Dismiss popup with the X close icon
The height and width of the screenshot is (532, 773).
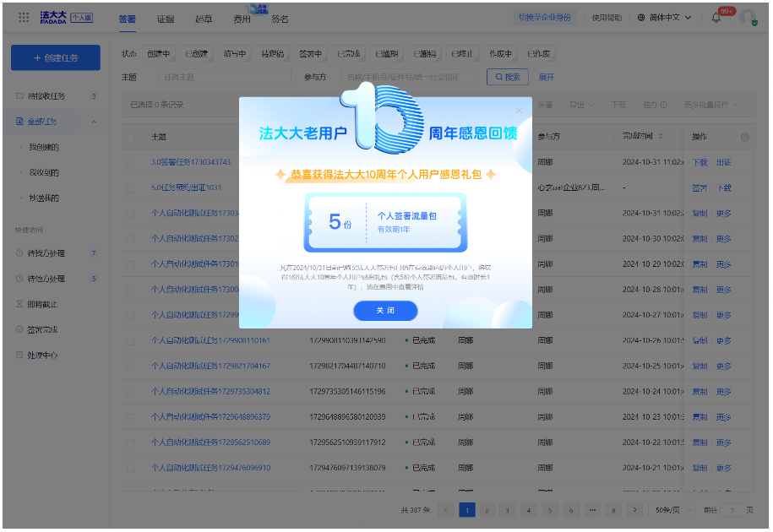tap(519, 111)
